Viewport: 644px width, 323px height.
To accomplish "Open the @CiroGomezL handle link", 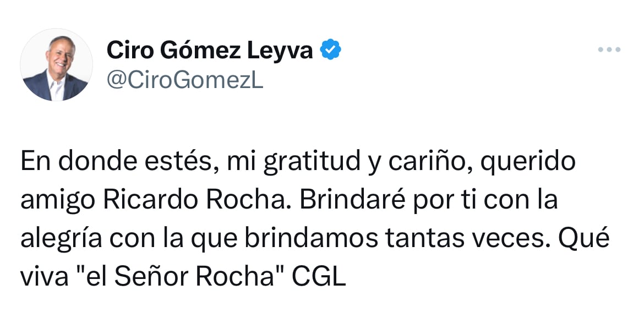I will point(185,80).
